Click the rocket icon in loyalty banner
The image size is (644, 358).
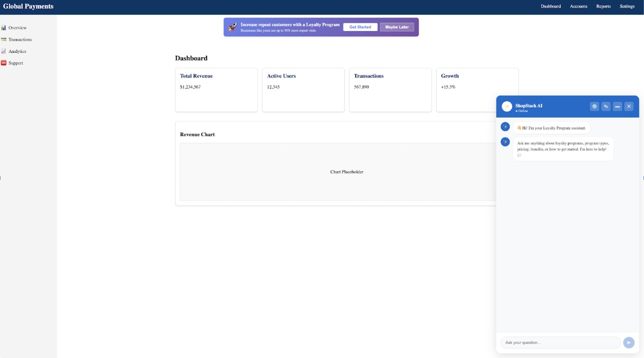[233, 27]
